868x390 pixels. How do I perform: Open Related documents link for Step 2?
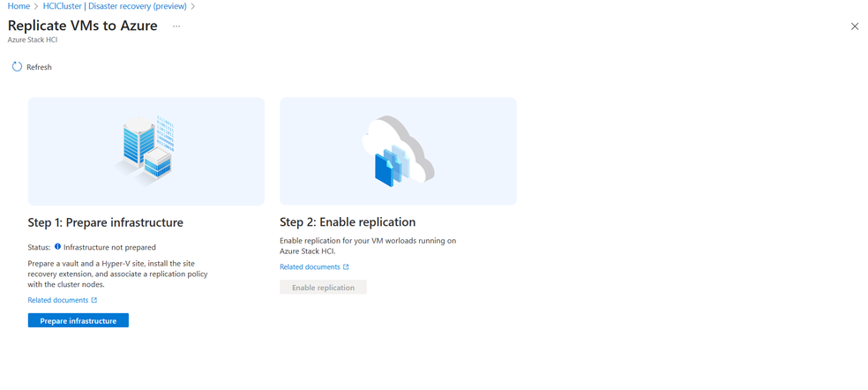pos(310,267)
